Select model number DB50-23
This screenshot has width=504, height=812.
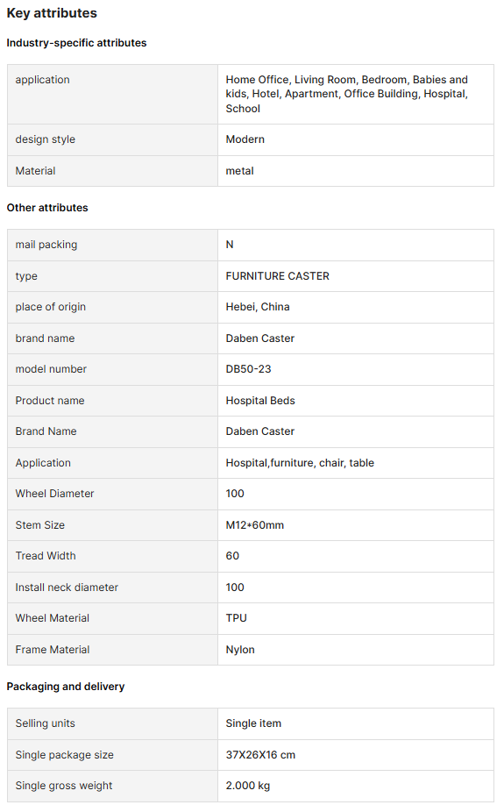pyautogui.click(x=248, y=368)
